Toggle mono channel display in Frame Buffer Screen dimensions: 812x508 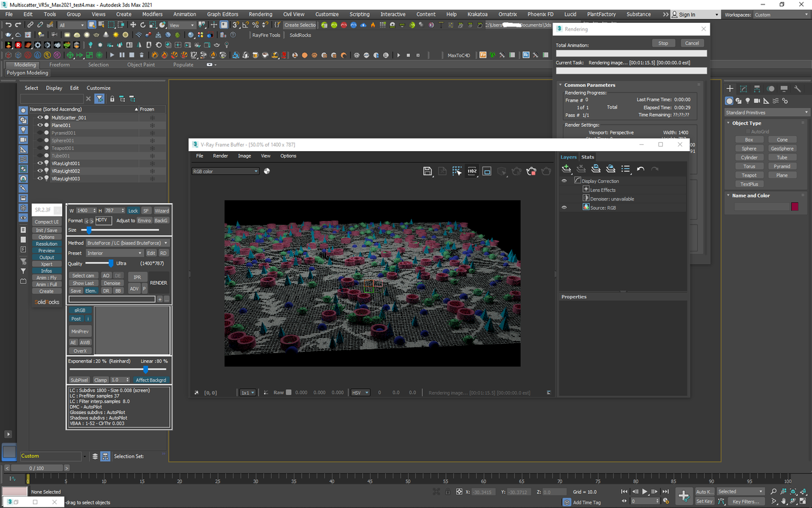point(267,171)
